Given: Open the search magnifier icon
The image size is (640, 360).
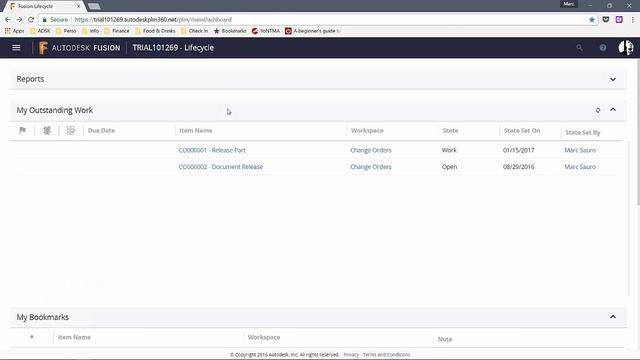Looking at the screenshot, I should [579, 48].
